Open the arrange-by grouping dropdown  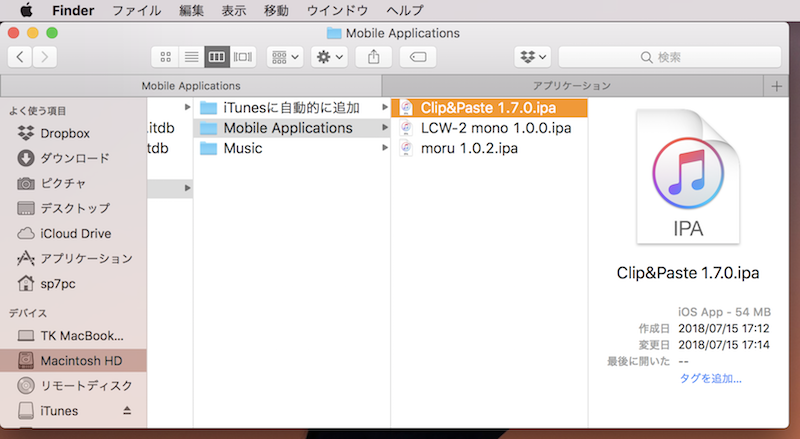285,57
